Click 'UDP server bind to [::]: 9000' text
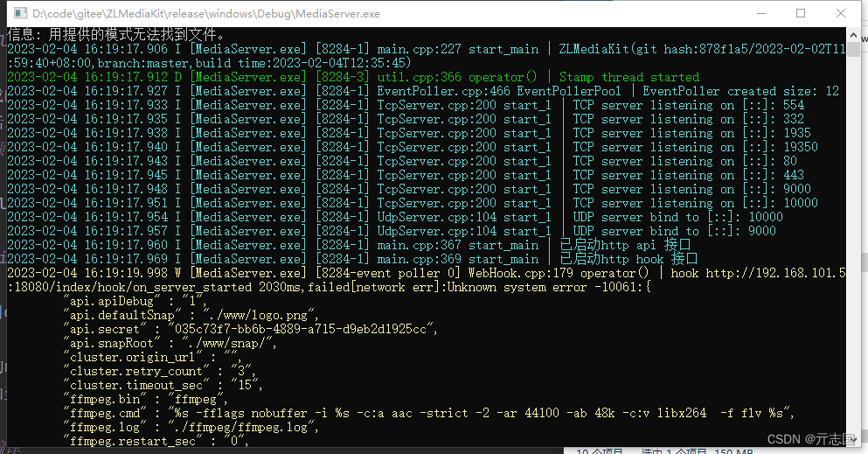The image size is (868, 454). (x=674, y=231)
